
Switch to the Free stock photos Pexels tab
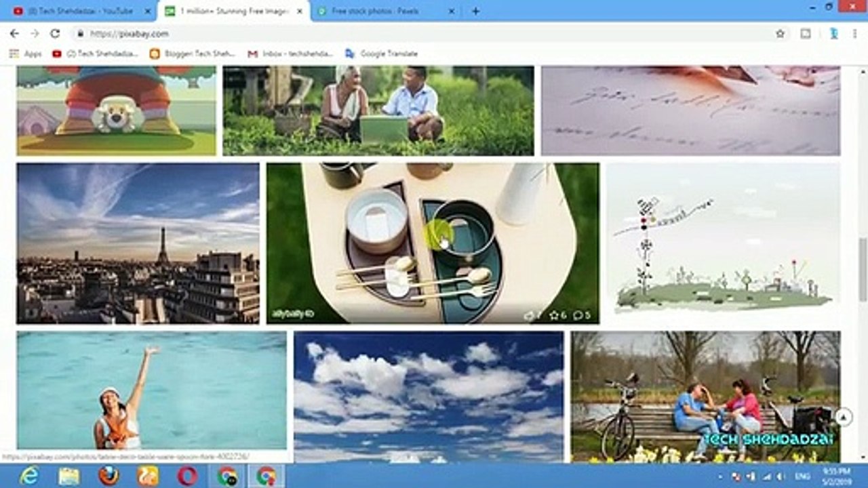pos(387,11)
